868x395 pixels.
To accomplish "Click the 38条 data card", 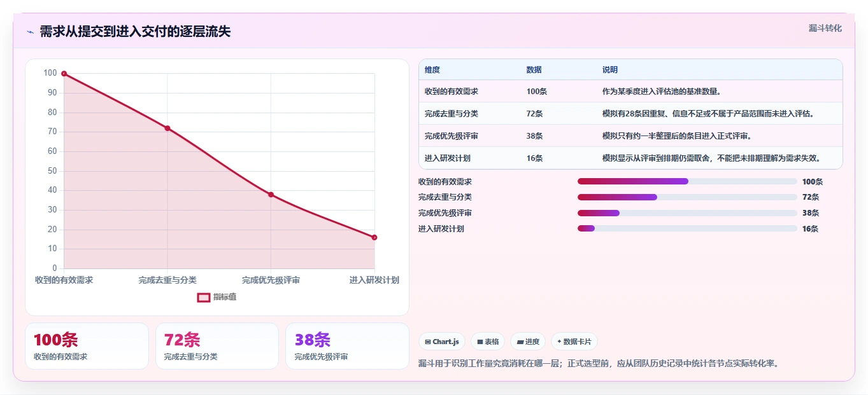I will point(347,346).
